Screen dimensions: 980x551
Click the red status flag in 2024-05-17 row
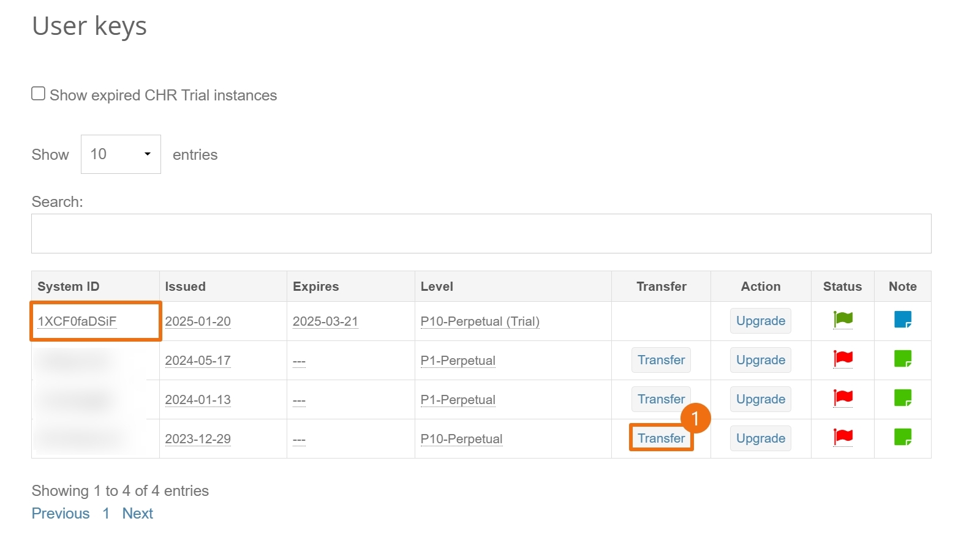point(843,358)
